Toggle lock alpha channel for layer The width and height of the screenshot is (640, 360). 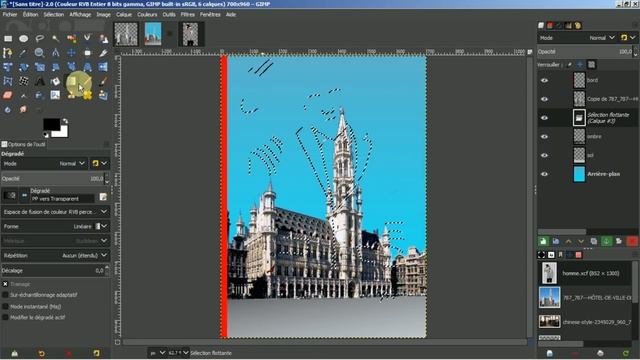pyautogui.click(x=591, y=64)
